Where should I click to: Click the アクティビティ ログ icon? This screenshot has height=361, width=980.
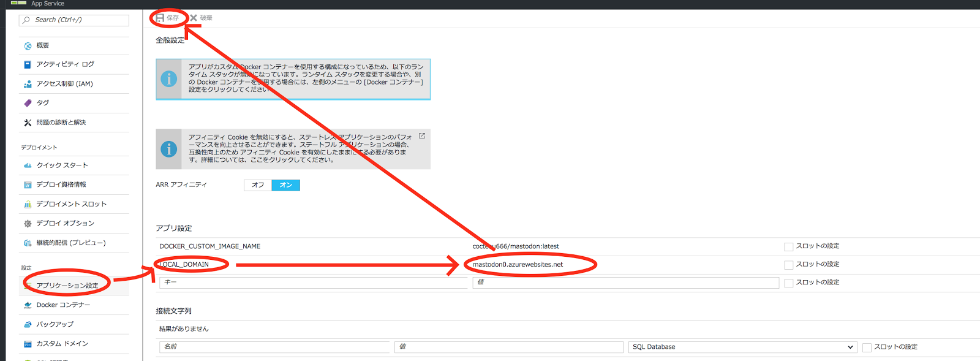[x=28, y=64]
